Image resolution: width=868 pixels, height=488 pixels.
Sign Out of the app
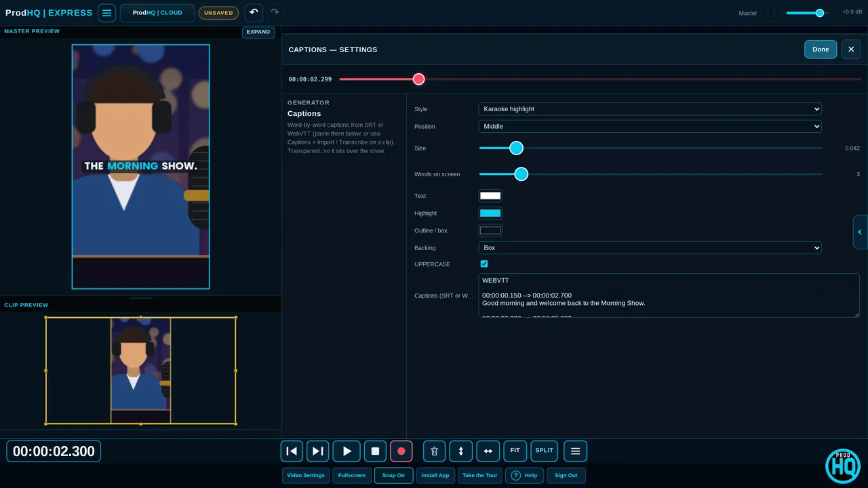(566, 476)
